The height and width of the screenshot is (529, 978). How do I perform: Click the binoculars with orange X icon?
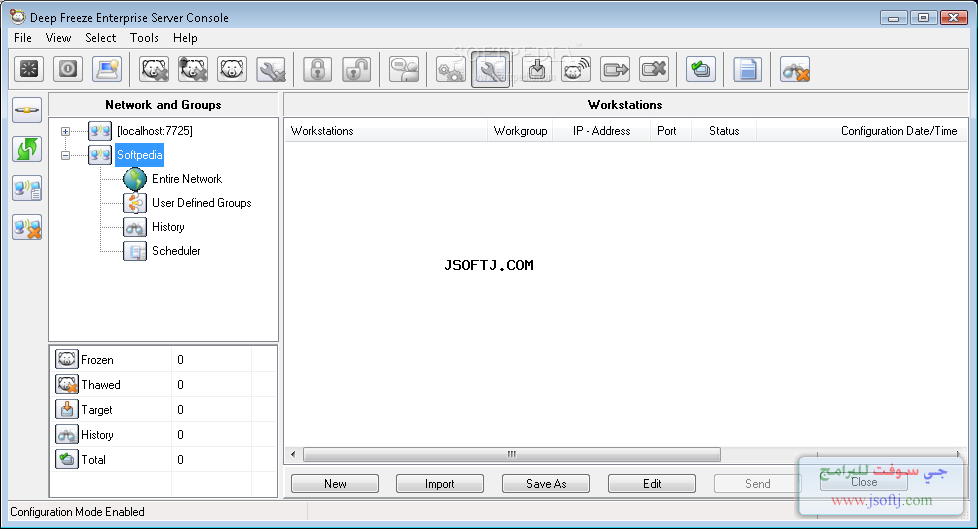(795, 69)
